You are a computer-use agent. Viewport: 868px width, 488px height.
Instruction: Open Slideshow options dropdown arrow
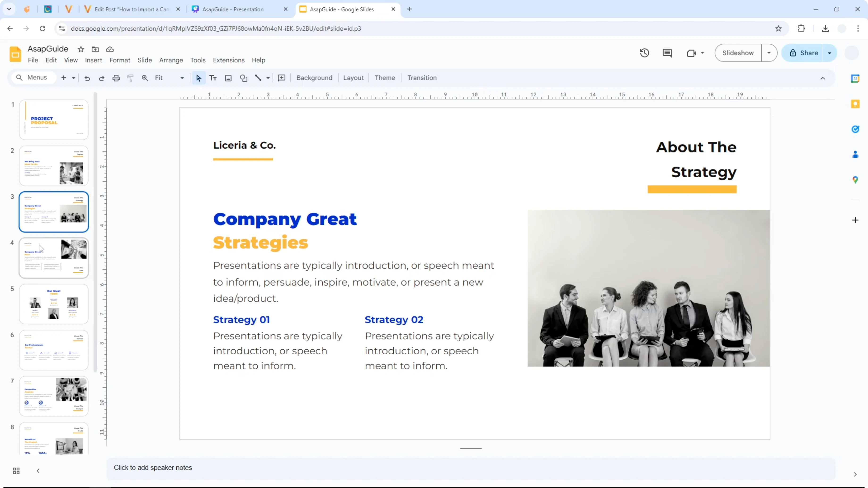click(769, 53)
